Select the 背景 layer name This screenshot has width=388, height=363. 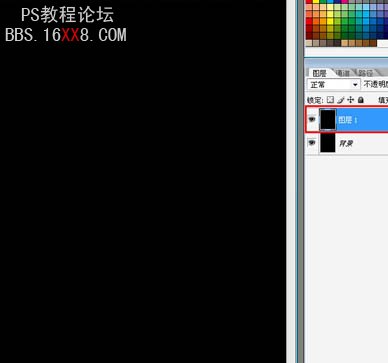(x=346, y=143)
